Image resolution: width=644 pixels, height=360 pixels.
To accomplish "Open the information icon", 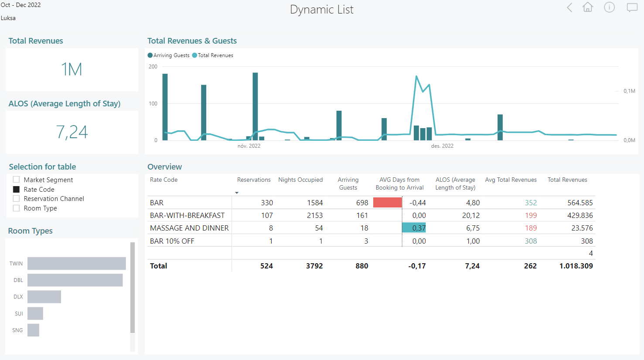I will pyautogui.click(x=609, y=7).
